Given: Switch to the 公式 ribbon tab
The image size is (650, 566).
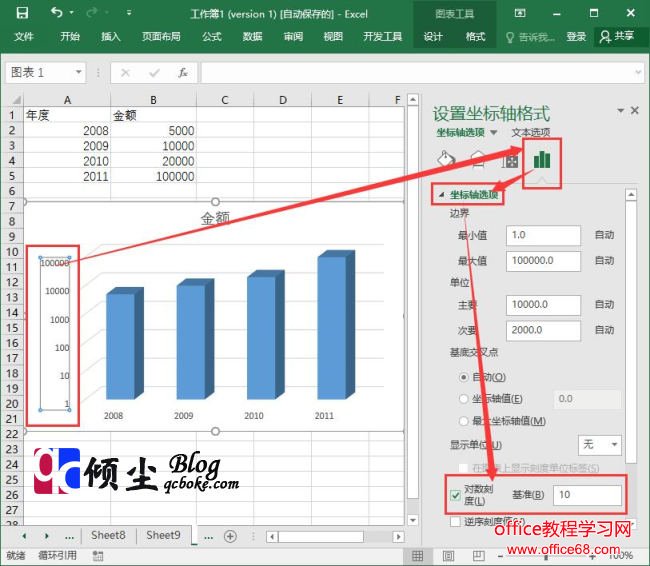Looking at the screenshot, I should [212, 36].
